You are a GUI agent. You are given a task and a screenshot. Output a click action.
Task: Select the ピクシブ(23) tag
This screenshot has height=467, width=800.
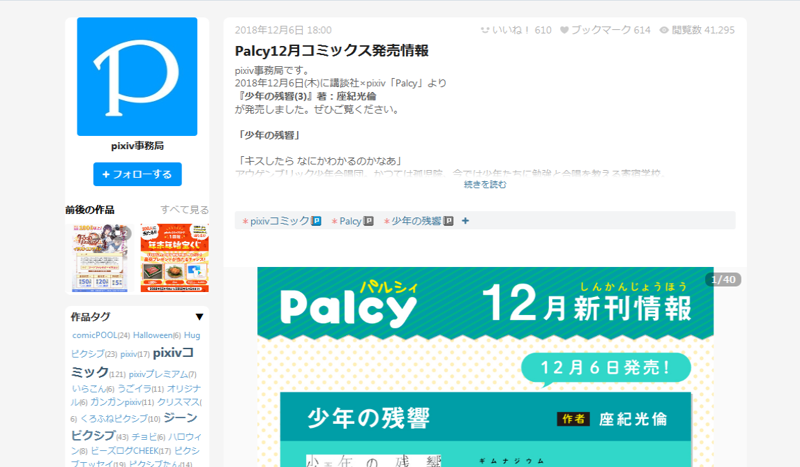tap(88, 354)
